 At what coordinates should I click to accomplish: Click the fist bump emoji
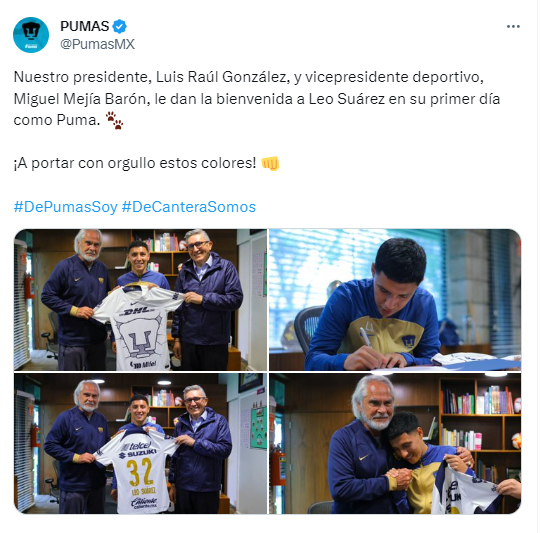coord(270,163)
